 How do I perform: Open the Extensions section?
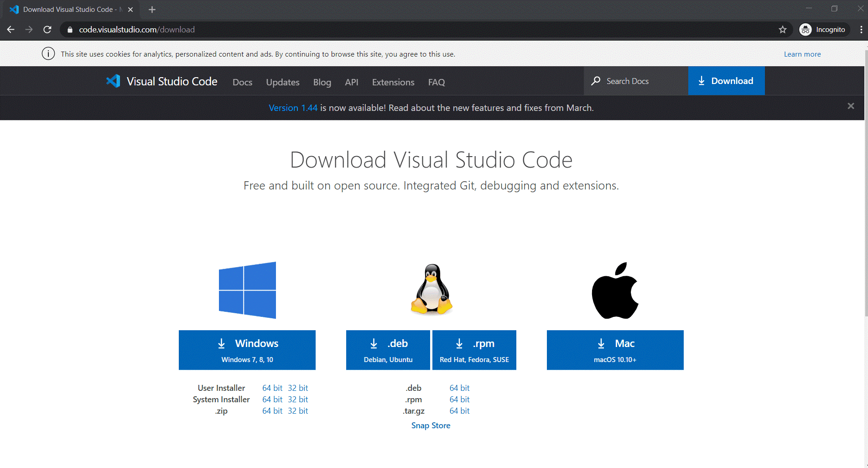pyautogui.click(x=393, y=82)
